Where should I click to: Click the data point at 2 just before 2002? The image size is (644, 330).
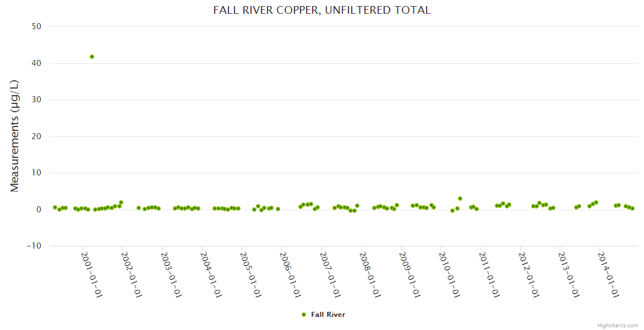[121, 202]
